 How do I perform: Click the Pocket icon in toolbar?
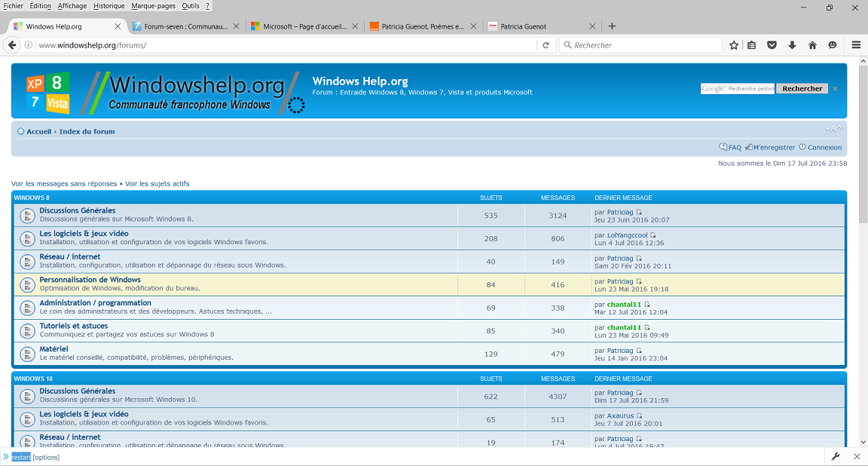[772, 45]
